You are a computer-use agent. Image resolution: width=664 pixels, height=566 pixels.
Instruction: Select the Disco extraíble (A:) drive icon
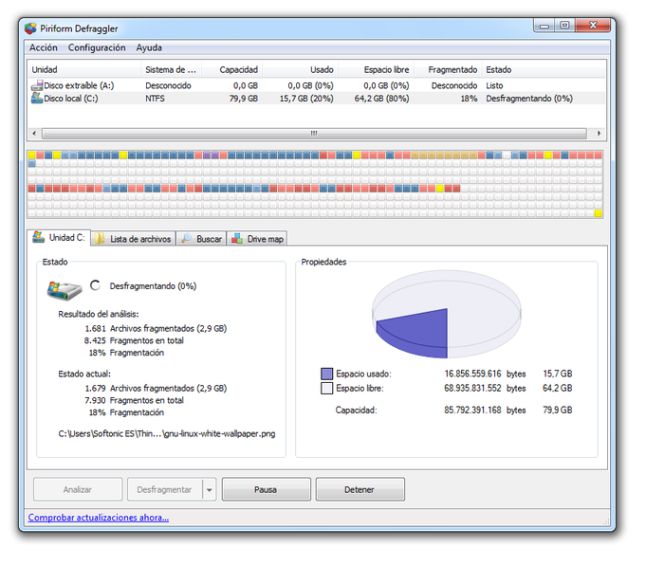pos(36,85)
